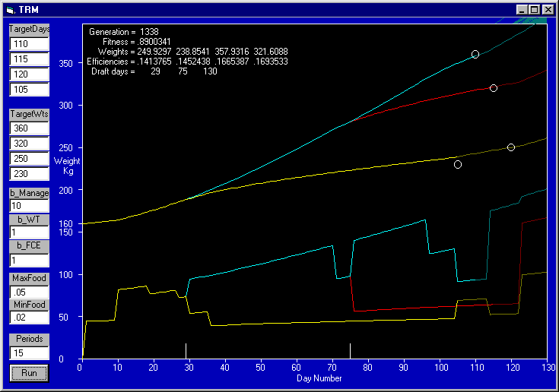Viewport: 559px width, 392px height.
Task: Select the TargetWts field containing 360
Action: (x=29, y=128)
